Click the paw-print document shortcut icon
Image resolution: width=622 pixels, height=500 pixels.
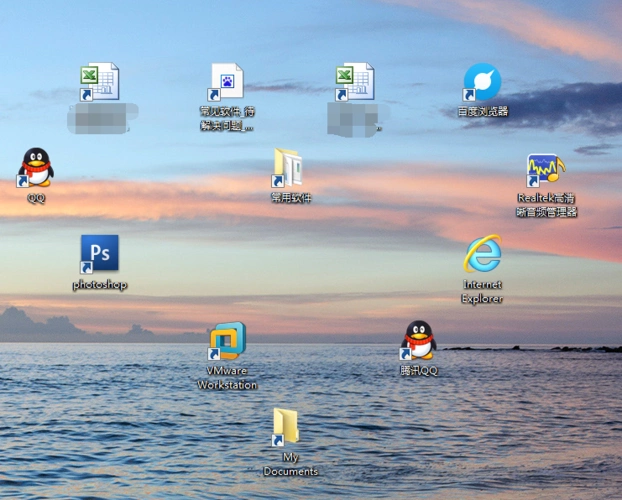coord(226,82)
